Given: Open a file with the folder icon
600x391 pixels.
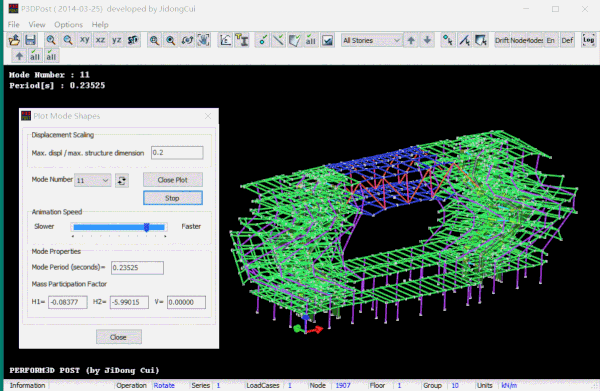Looking at the screenshot, I should [x=15, y=40].
